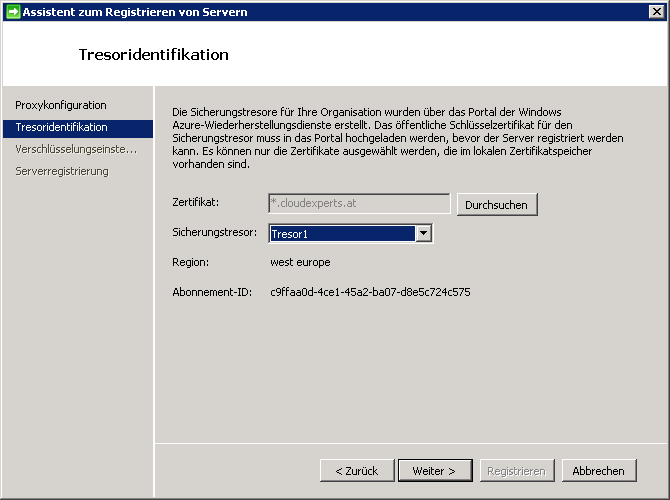Click the green wizard icon in title bar
Viewport: 670px width, 500px height.
coord(12,12)
